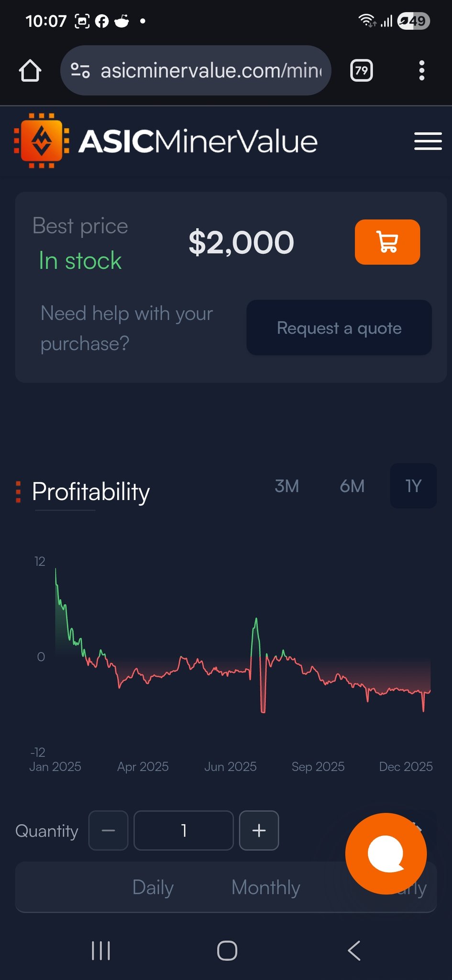This screenshot has width=452, height=980.
Task: Open the hamburger navigation menu
Action: coord(428,141)
